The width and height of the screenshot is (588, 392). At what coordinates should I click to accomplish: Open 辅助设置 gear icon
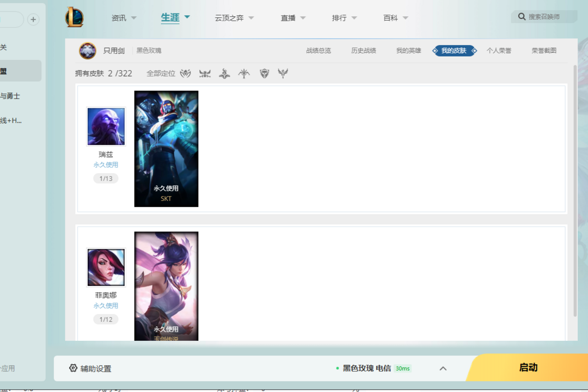pyautogui.click(x=73, y=368)
